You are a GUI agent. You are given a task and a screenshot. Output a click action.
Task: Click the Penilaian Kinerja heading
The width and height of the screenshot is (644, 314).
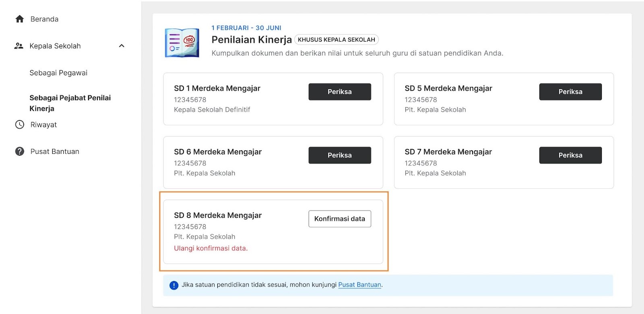[x=252, y=39]
